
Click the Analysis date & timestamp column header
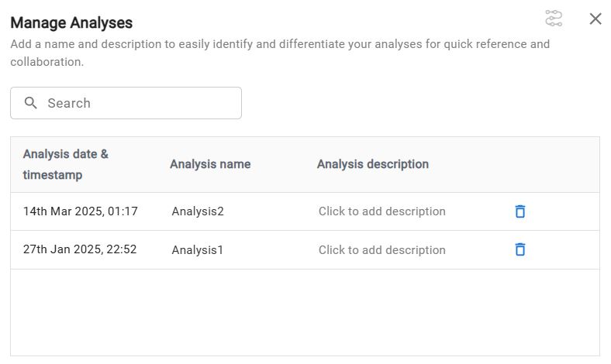coord(66,164)
